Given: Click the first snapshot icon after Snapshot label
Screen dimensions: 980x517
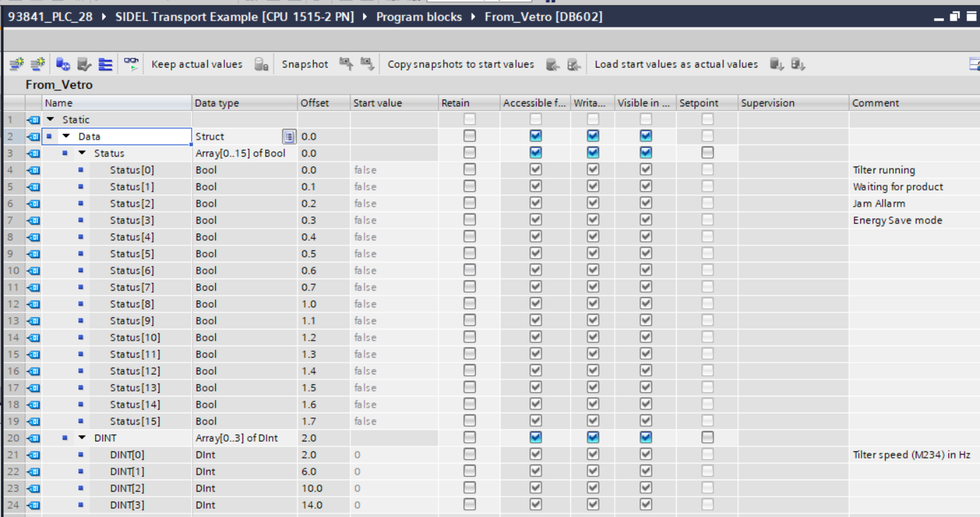Looking at the screenshot, I should [x=345, y=64].
